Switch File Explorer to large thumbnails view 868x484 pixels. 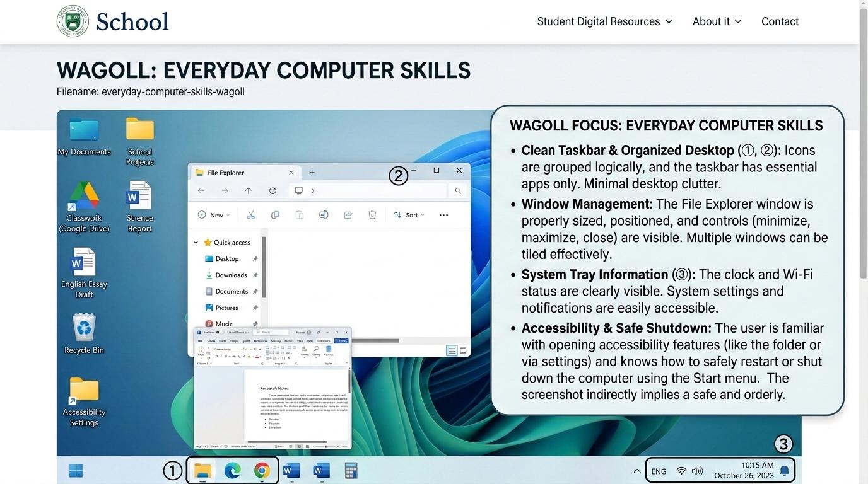pyautogui.click(x=463, y=350)
